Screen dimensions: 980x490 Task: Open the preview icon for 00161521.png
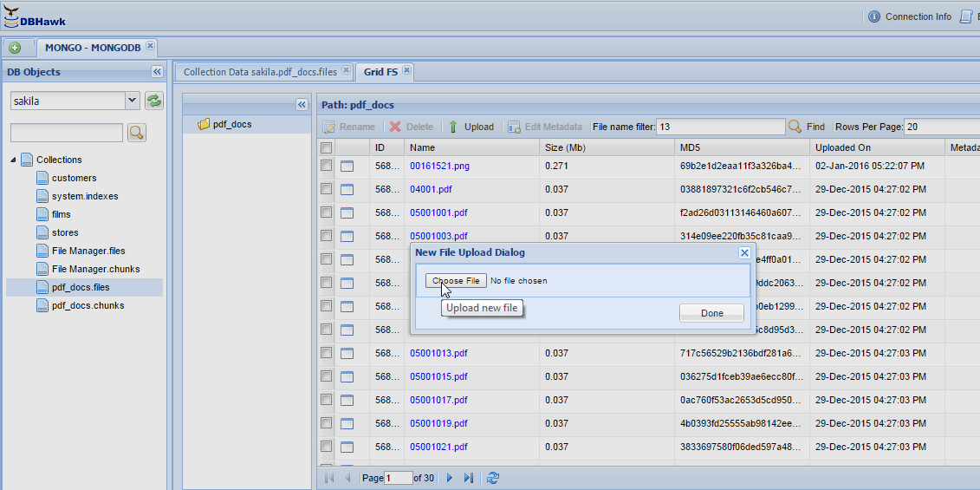[347, 166]
